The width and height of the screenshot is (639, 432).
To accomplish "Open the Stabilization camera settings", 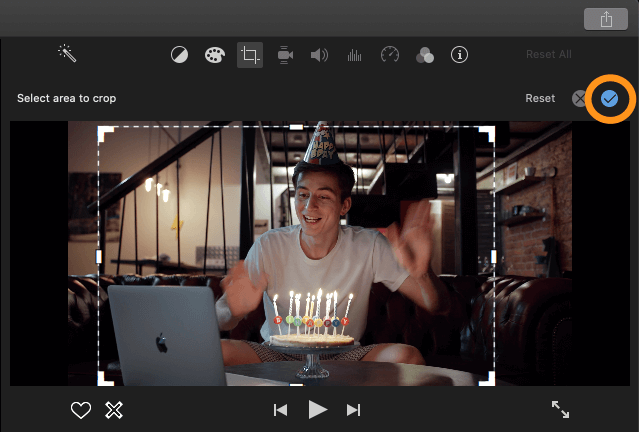I will (x=285, y=55).
